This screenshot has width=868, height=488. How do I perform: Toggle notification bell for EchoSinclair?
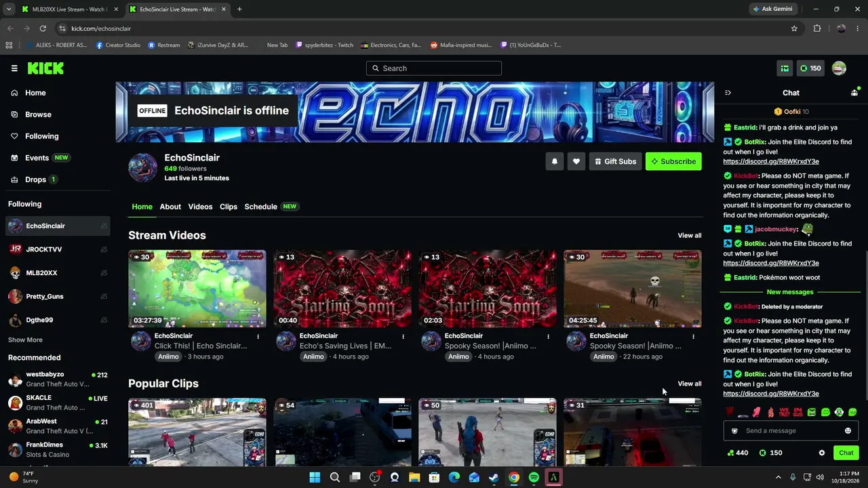tap(555, 161)
